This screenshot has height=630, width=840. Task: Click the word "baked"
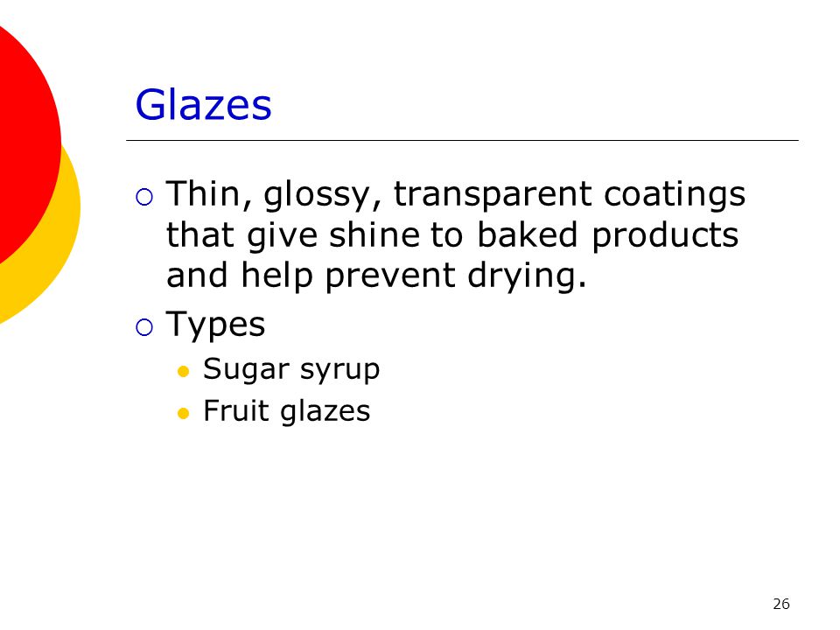click(527, 234)
